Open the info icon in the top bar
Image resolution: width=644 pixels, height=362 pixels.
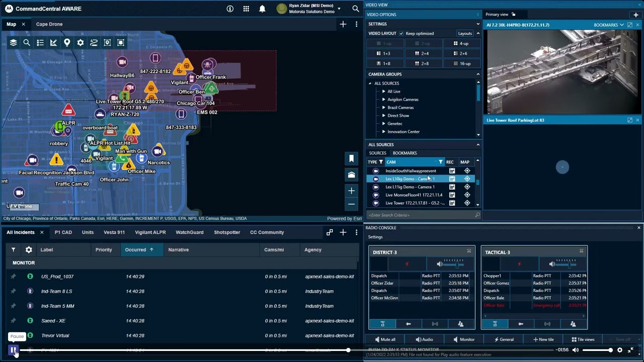click(230, 9)
